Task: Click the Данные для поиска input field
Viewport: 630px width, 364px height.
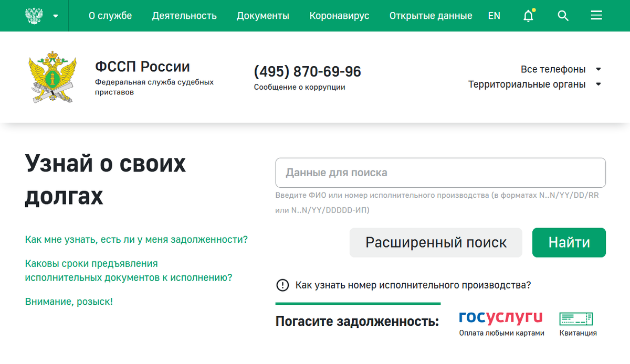Action: pos(440,173)
